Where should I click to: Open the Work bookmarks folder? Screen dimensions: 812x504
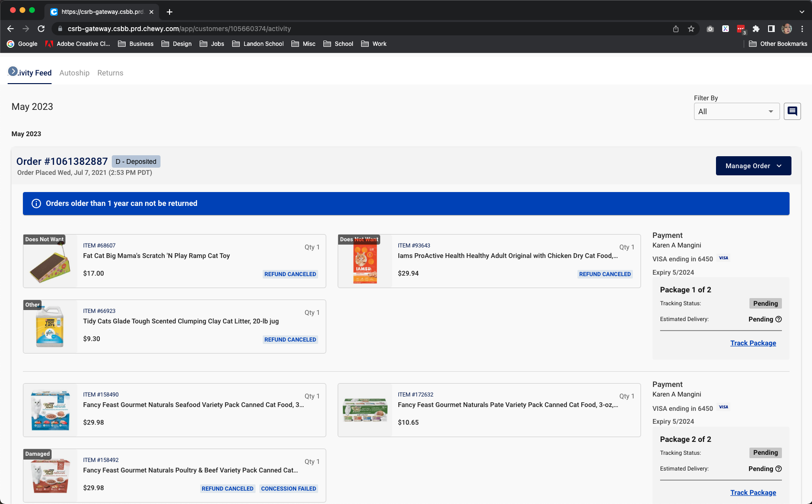tap(374, 43)
